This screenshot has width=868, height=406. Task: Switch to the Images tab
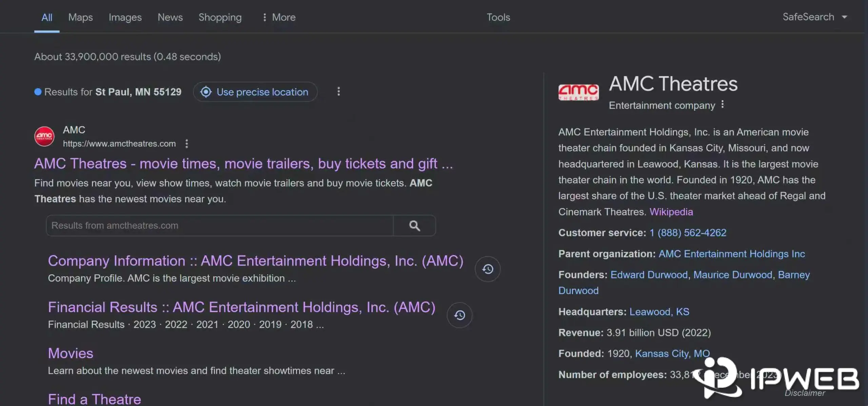point(125,17)
